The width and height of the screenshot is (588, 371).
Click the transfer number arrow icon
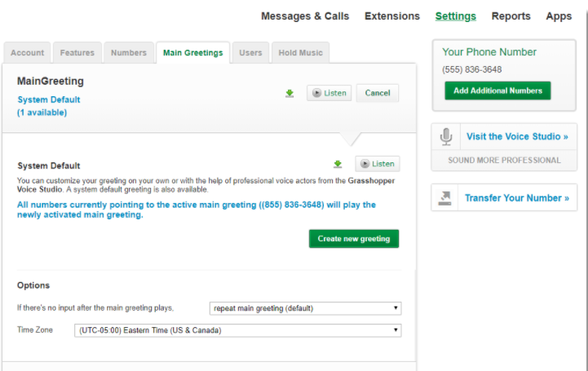445,198
